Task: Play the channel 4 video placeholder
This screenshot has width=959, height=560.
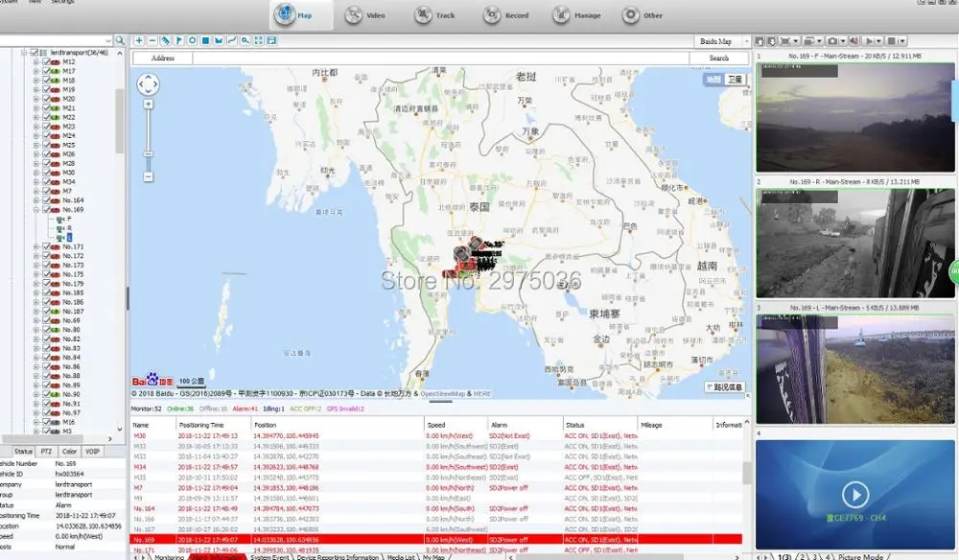Action: coord(855,494)
